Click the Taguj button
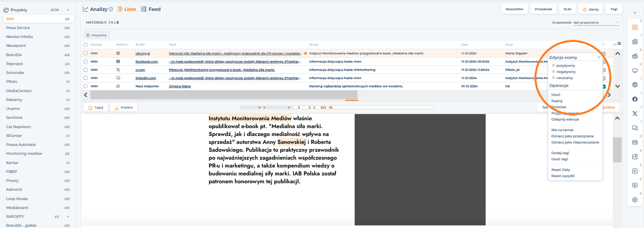Screen dimensions: 644x228 point(96,108)
